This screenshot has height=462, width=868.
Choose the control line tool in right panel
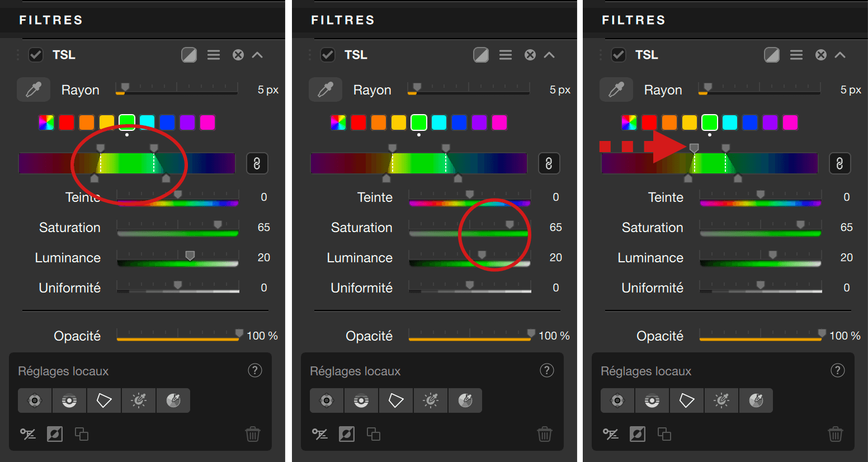(x=652, y=400)
